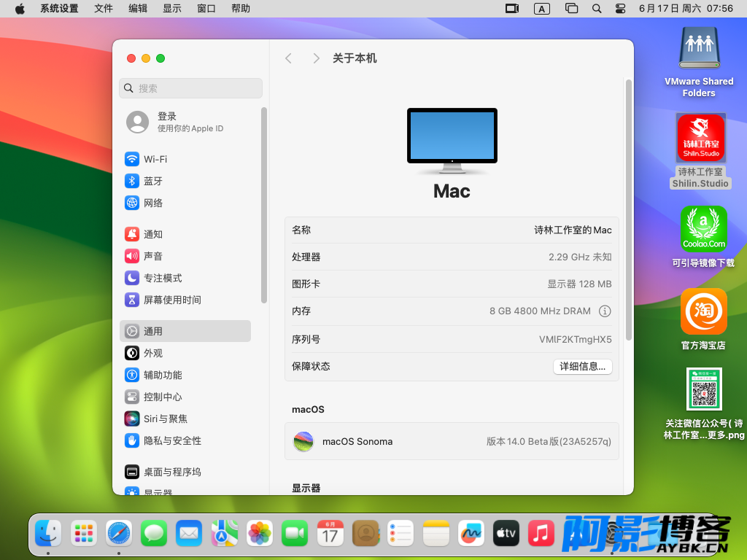The width and height of the screenshot is (747, 560).
Task: Click the 关于本机 pane scrollbar
Action: (x=628, y=209)
